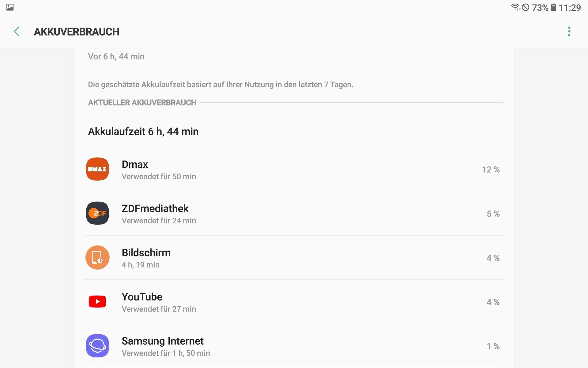This screenshot has height=368, width=588.
Task: Open the three-dot overflow menu
Action: (569, 31)
